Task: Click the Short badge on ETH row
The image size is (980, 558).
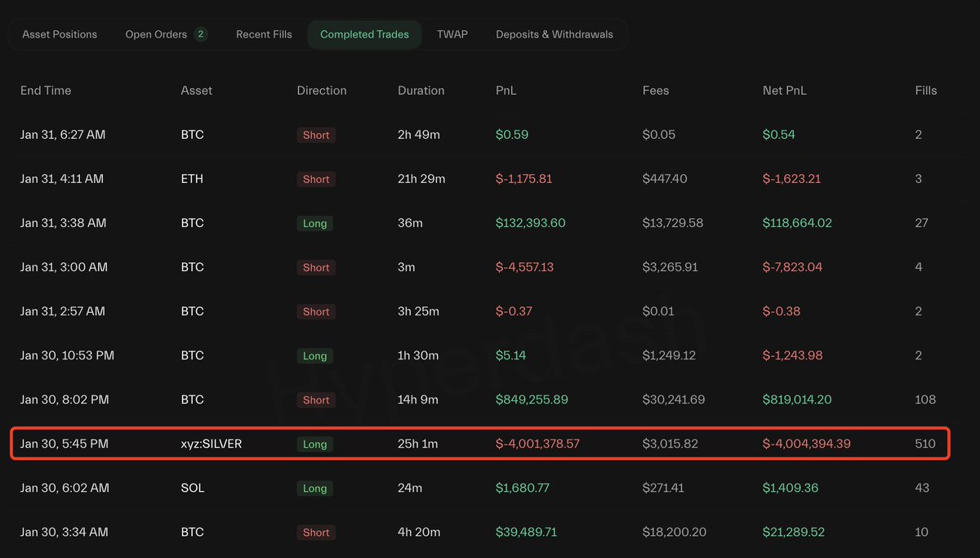Action: [316, 180]
